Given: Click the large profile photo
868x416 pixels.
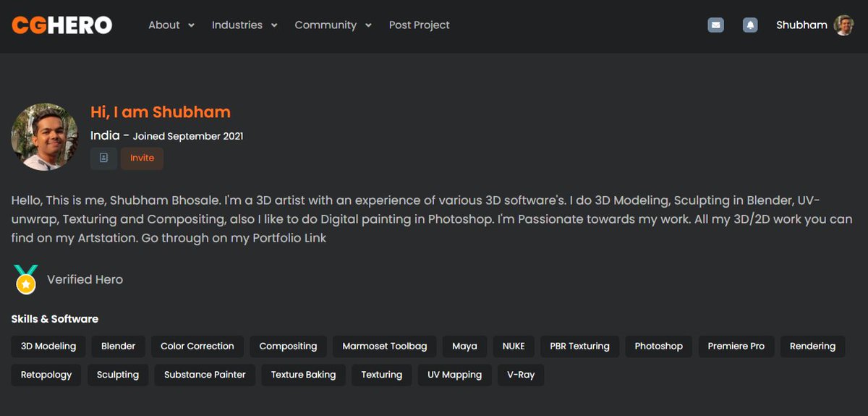Looking at the screenshot, I should pos(45,137).
